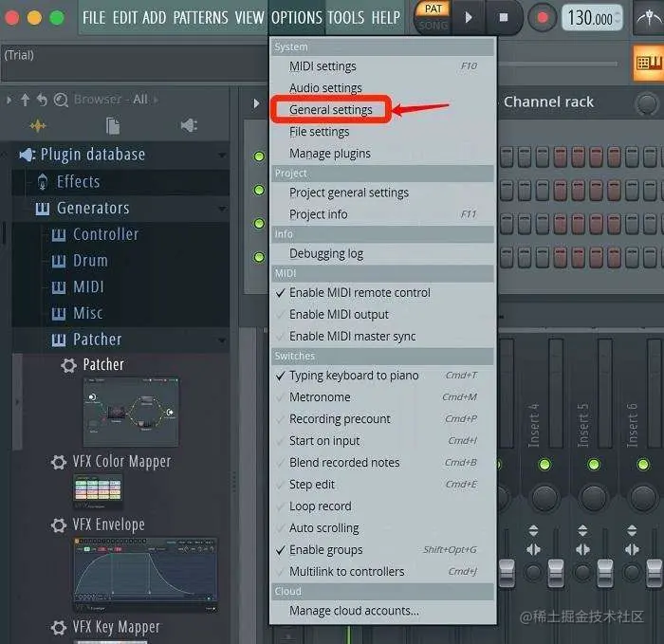Screen dimensions: 664x644
Task: Open Project info entry
Action: 382,214
